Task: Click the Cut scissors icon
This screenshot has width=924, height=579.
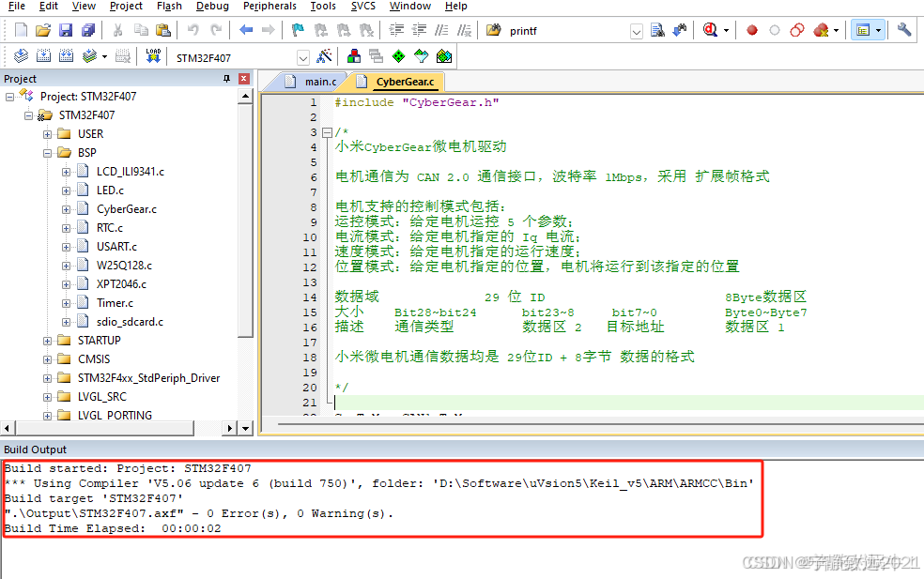Action: click(118, 30)
